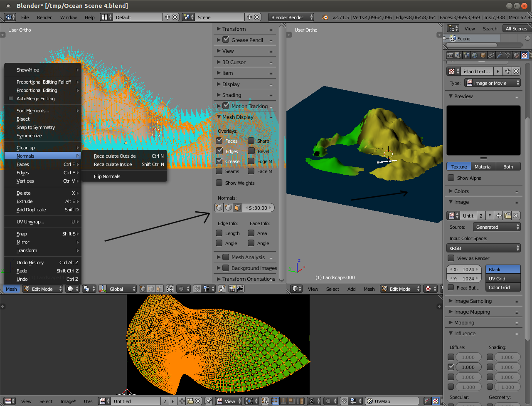Open the Render Layers properties tab

pyautogui.click(x=458, y=55)
